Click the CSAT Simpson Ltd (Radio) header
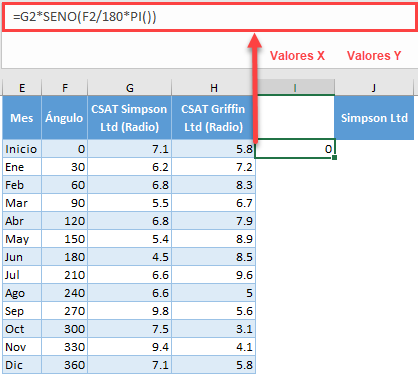This screenshot has width=418, height=380. click(129, 118)
